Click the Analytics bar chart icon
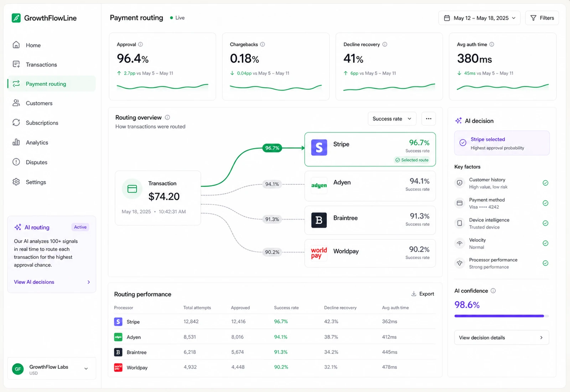 [x=16, y=142]
